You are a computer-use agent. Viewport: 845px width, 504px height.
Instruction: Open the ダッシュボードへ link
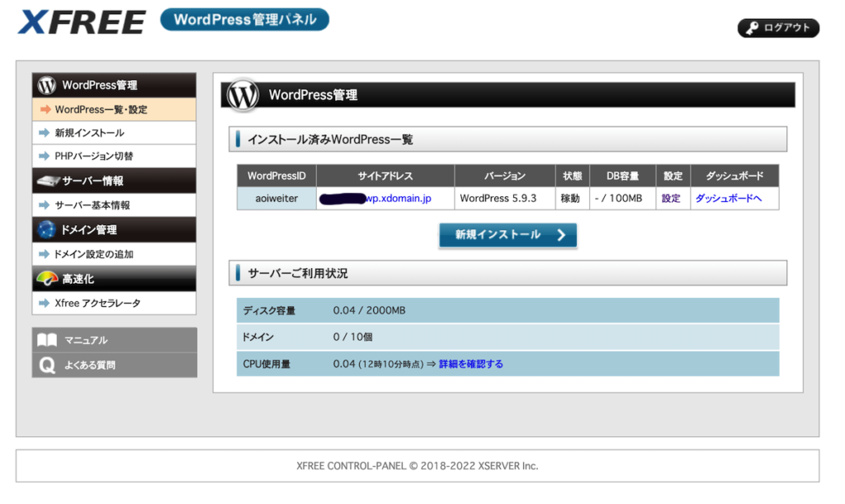point(728,198)
